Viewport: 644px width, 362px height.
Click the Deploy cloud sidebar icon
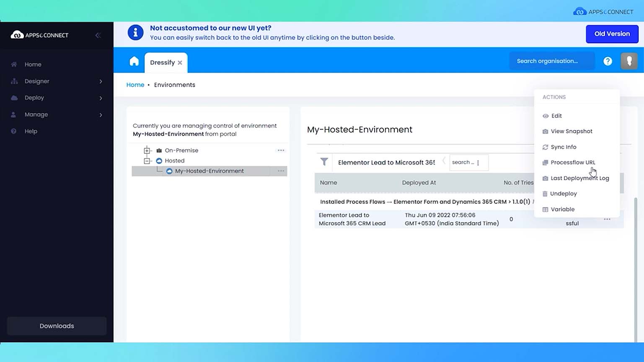(14, 98)
